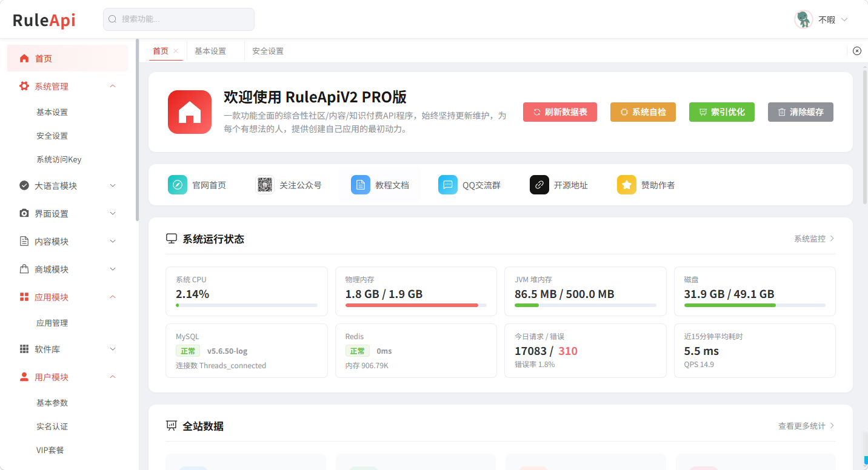This screenshot has width=868, height=470.
Task: Expand the 商城模块 menu chevron
Action: tap(113, 270)
